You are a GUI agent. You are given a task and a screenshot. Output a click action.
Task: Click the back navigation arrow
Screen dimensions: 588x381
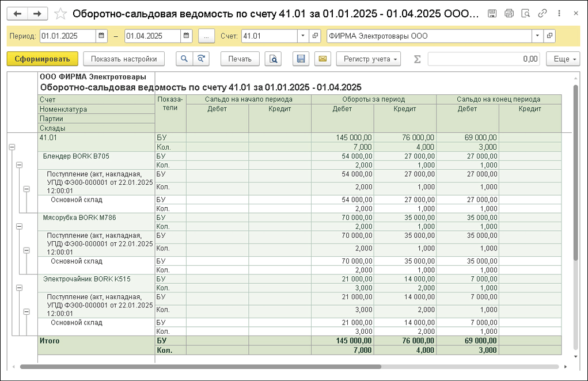pyautogui.click(x=18, y=14)
